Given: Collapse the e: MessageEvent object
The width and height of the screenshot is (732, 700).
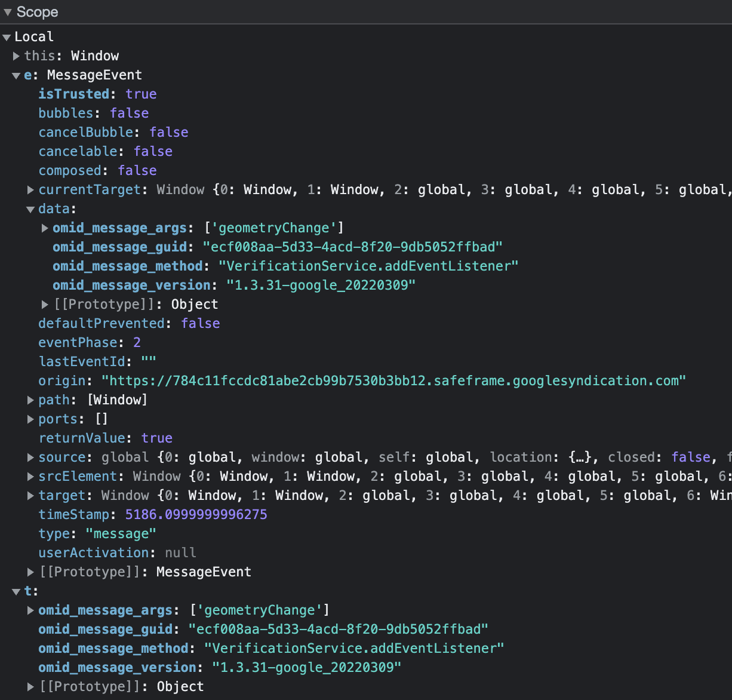Looking at the screenshot, I should 16,75.
